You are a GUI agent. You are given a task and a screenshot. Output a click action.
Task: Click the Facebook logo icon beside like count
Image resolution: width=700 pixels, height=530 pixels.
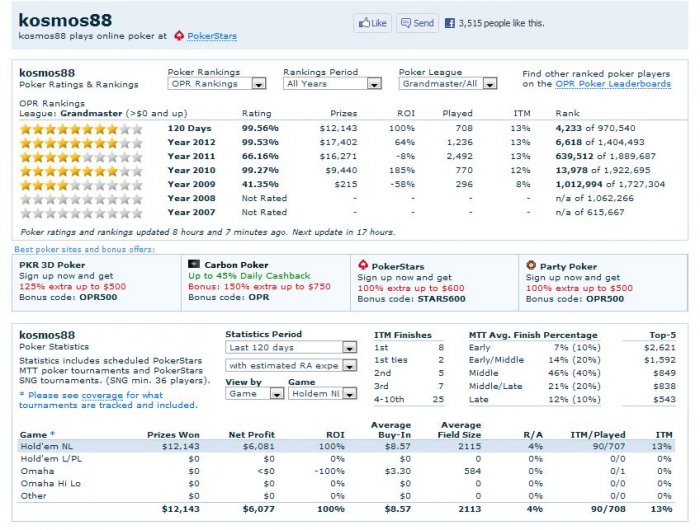[450, 23]
